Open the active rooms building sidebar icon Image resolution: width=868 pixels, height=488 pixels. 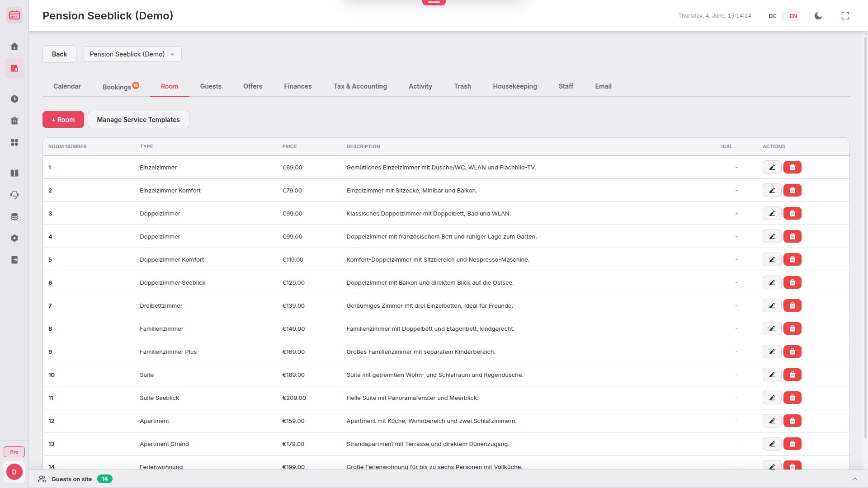(x=14, y=68)
